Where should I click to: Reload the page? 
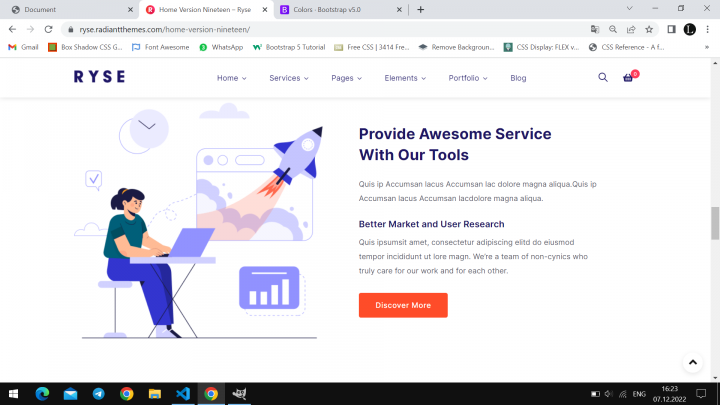pyautogui.click(x=48, y=29)
